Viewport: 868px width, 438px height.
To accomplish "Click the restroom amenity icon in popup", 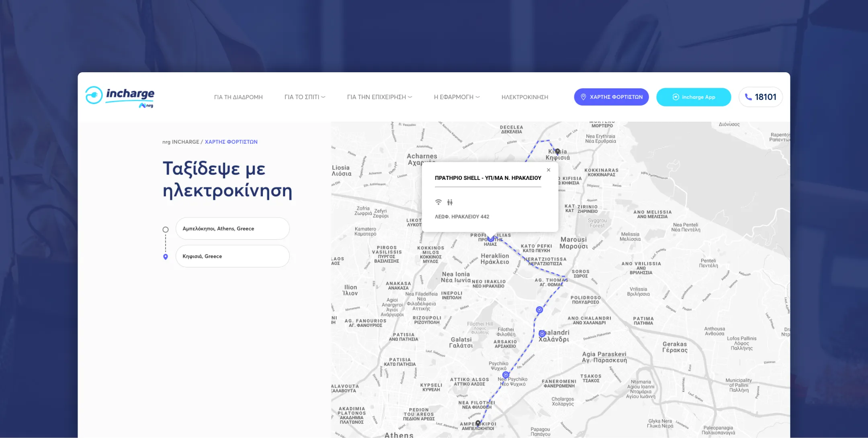I will [x=450, y=202].
